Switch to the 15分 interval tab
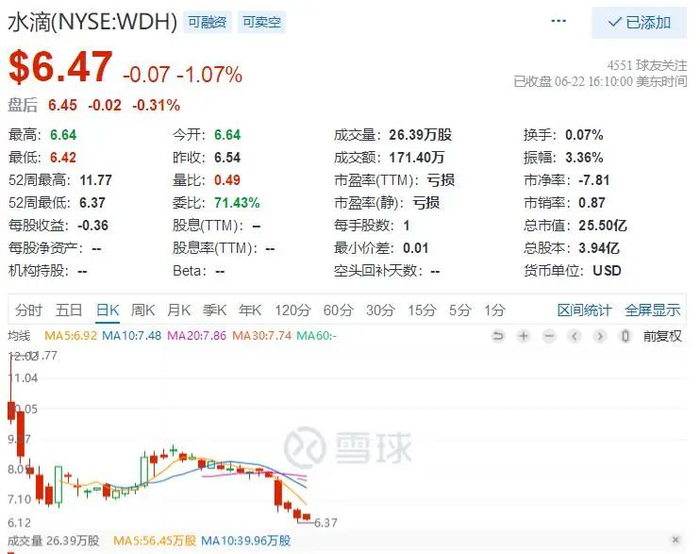This screenshot has width=700, height=554. coord(421,310)
